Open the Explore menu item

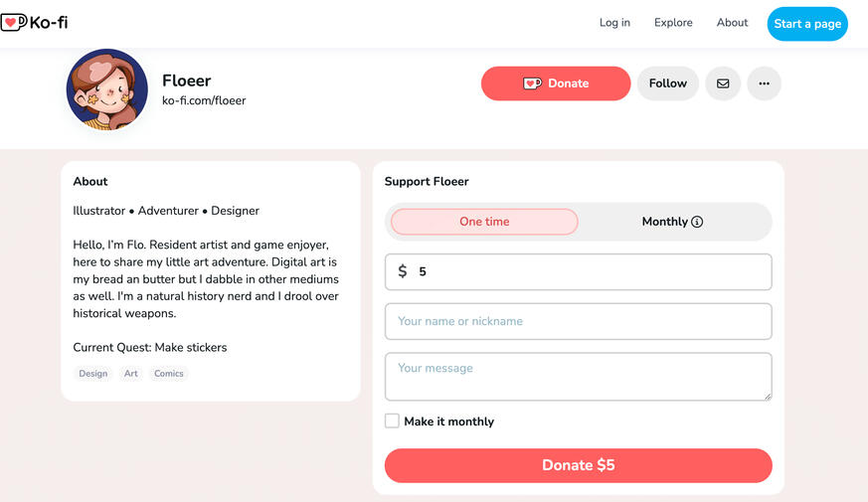pyautogui.click(x=673, y=23)
